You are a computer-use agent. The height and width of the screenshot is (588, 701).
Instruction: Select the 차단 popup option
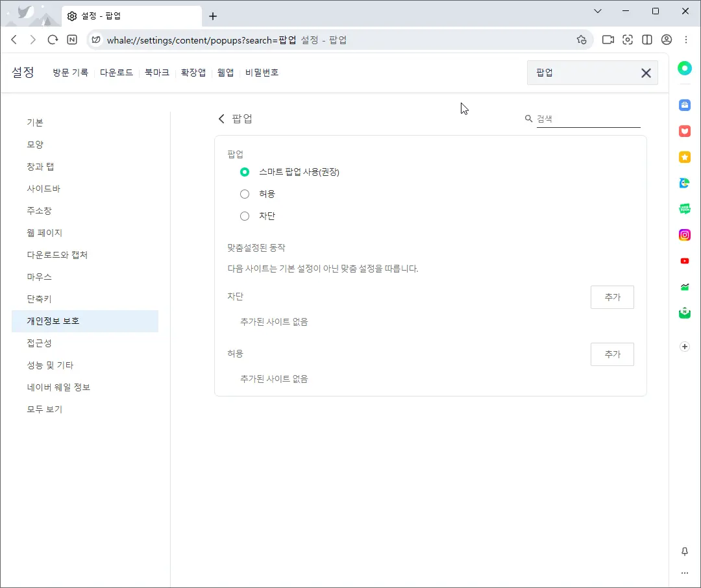pos(245,215)
